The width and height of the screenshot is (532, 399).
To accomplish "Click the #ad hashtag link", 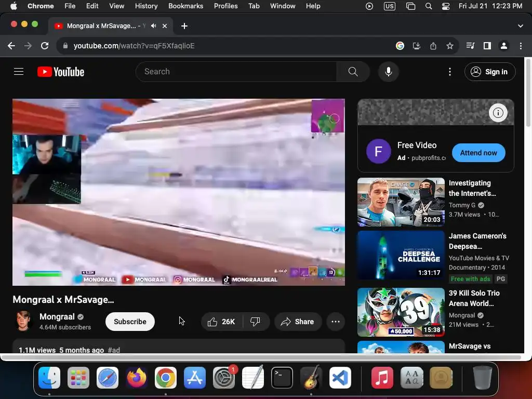I will pos(114,350).
